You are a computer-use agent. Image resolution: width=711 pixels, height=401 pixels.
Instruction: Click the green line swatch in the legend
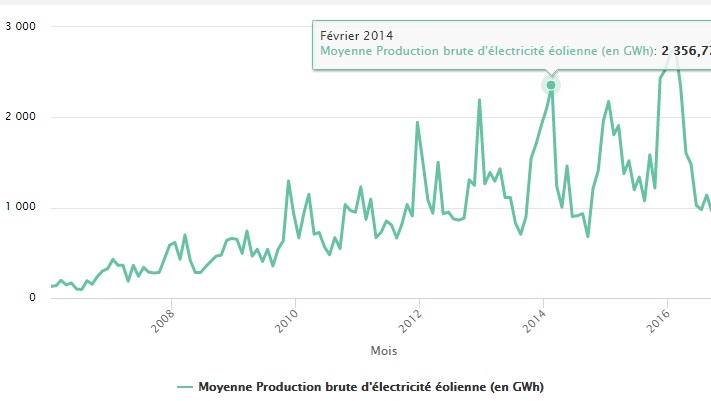click(184, 386)
